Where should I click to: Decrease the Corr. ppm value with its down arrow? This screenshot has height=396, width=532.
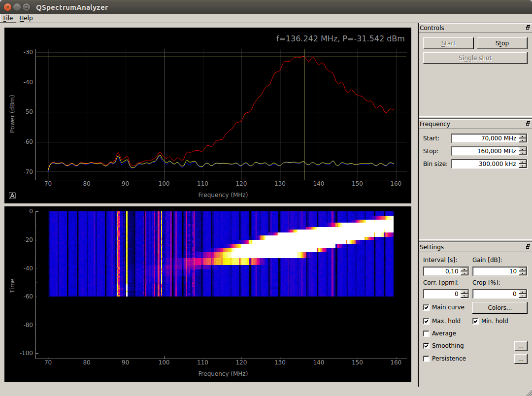coord(465,296)
